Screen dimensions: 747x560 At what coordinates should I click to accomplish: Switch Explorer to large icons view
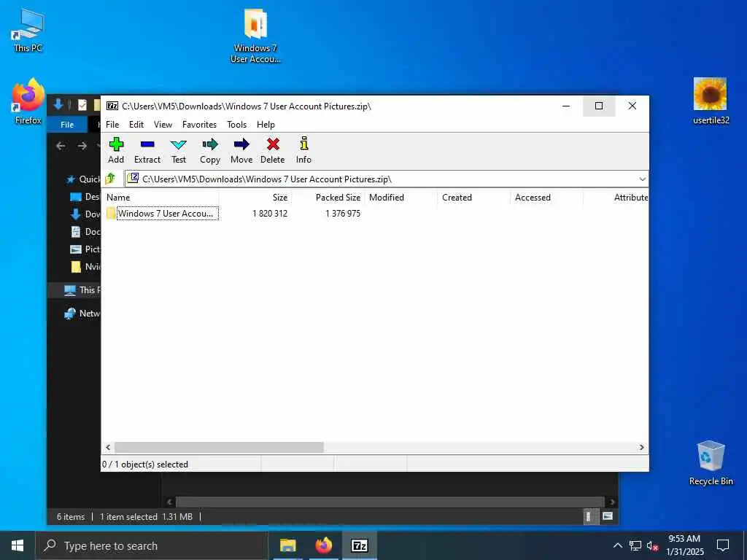pos(607,516)
